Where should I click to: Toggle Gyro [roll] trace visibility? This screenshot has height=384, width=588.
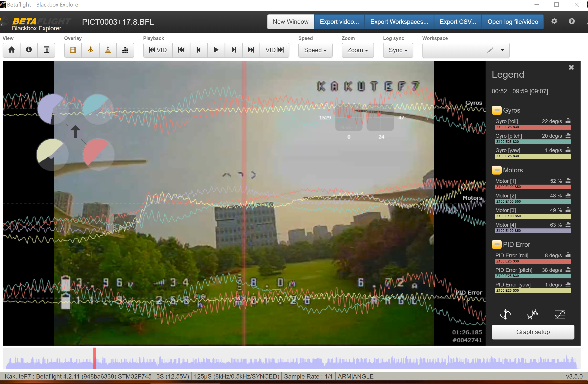coord(507,121)
